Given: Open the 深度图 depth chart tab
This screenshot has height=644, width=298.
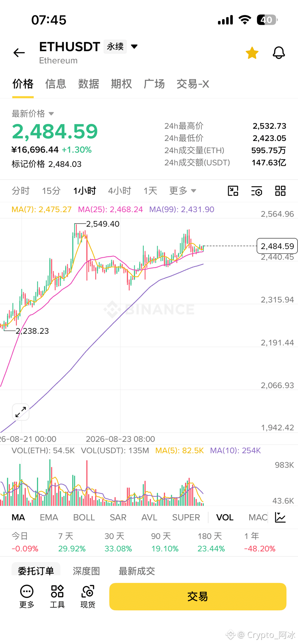Looking at the screenshot, I should coord(86,571).
